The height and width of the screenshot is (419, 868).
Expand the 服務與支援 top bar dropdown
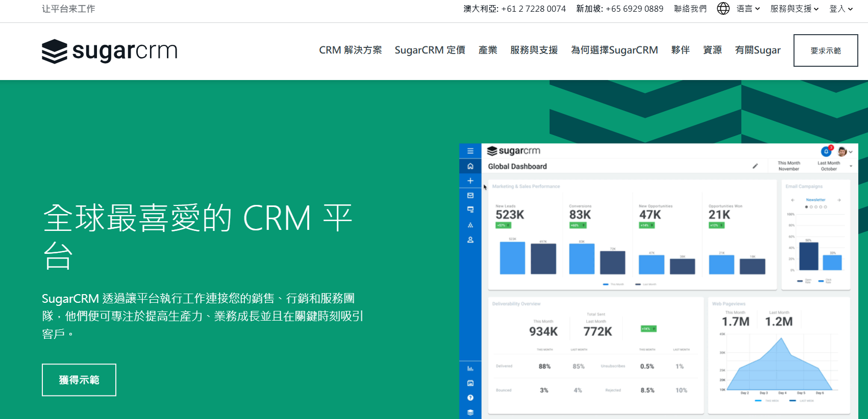(794, 9)
